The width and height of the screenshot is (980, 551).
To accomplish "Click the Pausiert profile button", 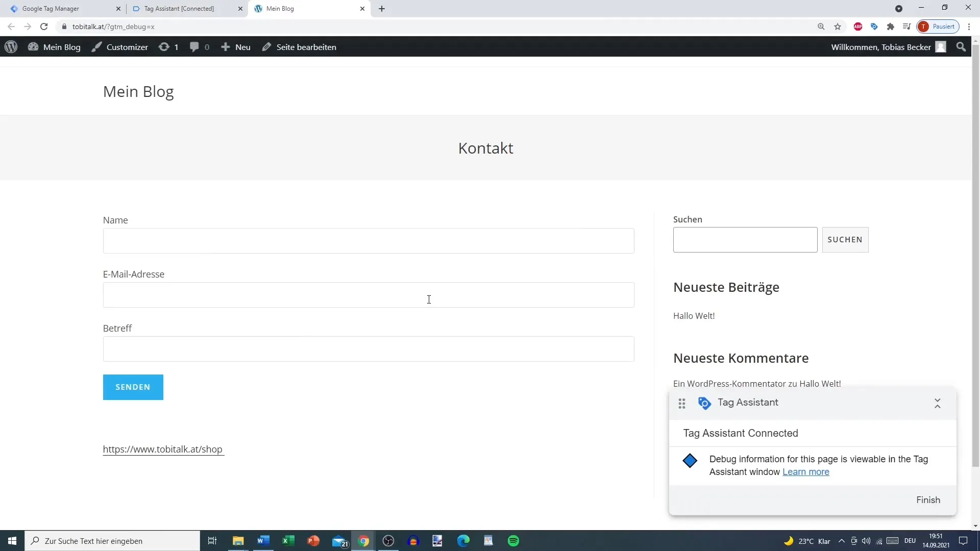I will [x=938, y=27].
